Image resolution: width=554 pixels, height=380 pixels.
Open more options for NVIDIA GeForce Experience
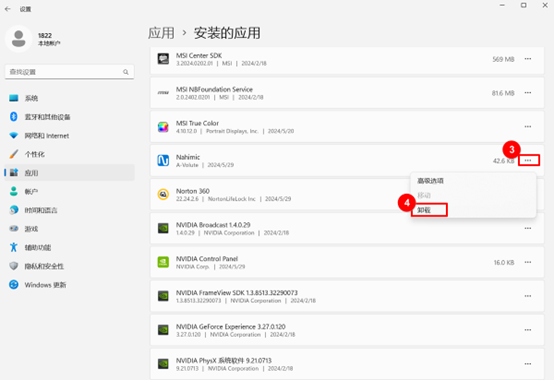[x=528, y=330]
